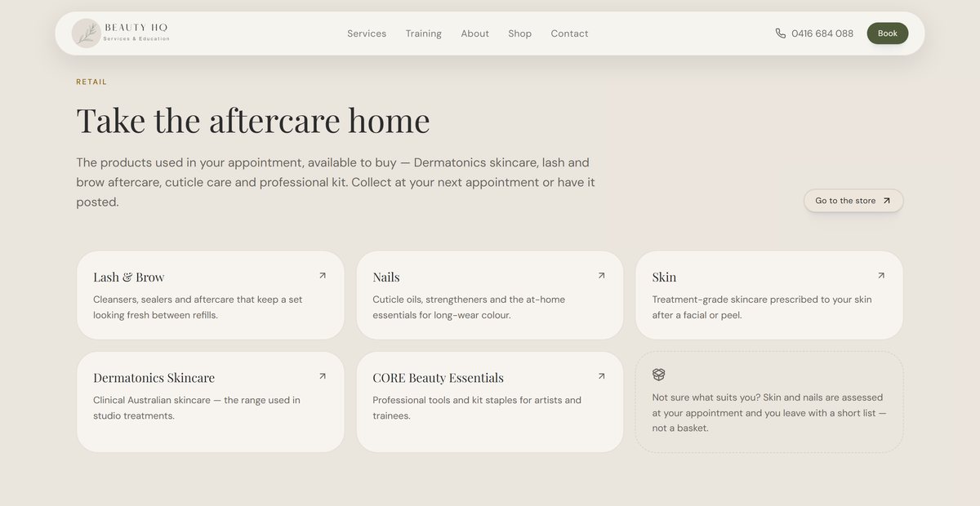Click the BEAUTY HQ brand name text
This screenshot has height=506, width=980.
(x=136, y=28)
